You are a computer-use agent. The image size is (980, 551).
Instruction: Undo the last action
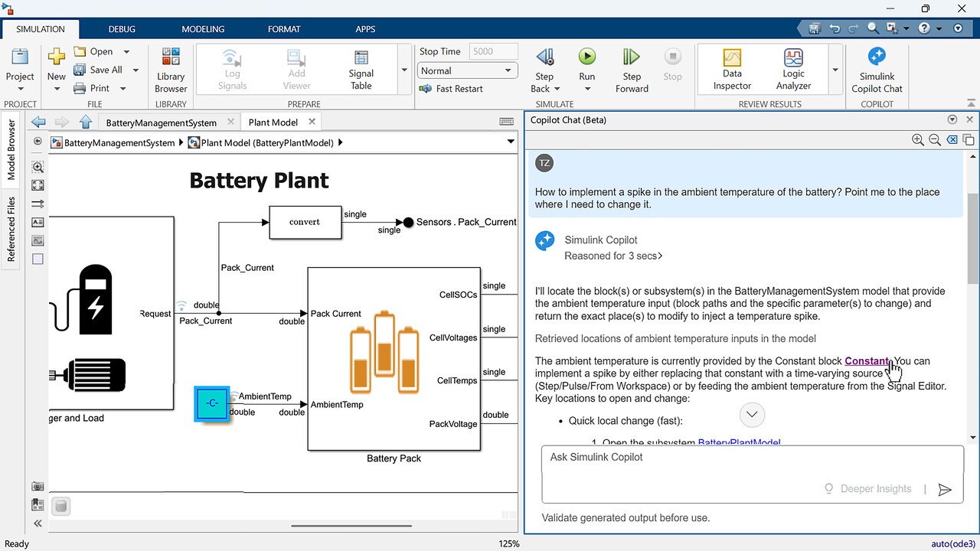pos(835,29)
